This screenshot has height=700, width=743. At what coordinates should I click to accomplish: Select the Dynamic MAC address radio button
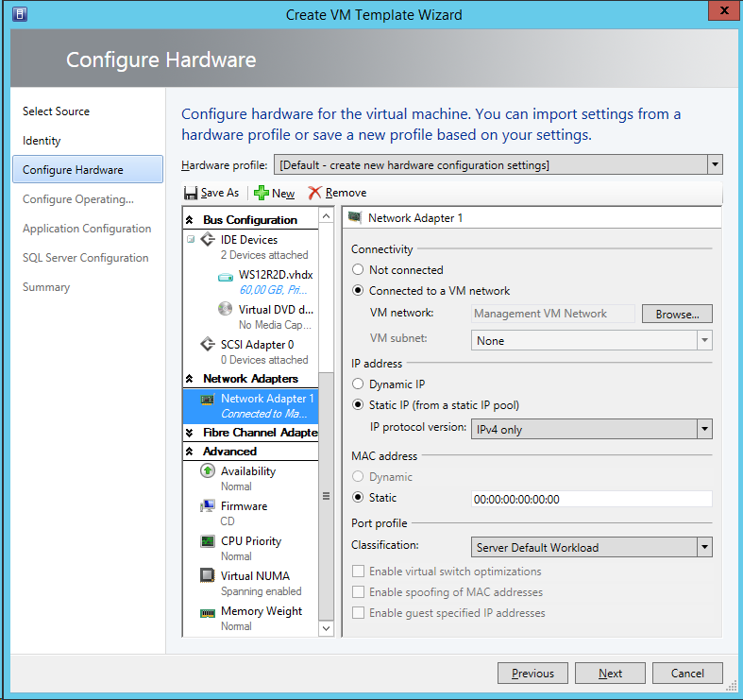pos(358,477)
